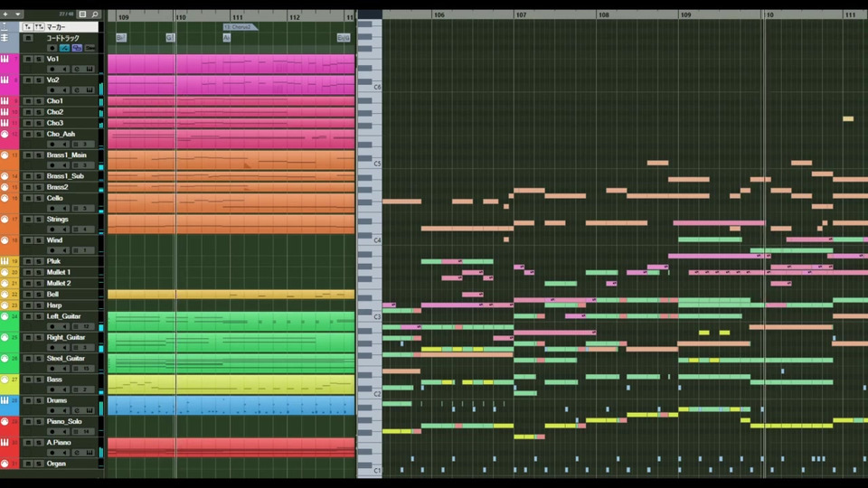Select the Right_Guitar track name

click(66, 337)
